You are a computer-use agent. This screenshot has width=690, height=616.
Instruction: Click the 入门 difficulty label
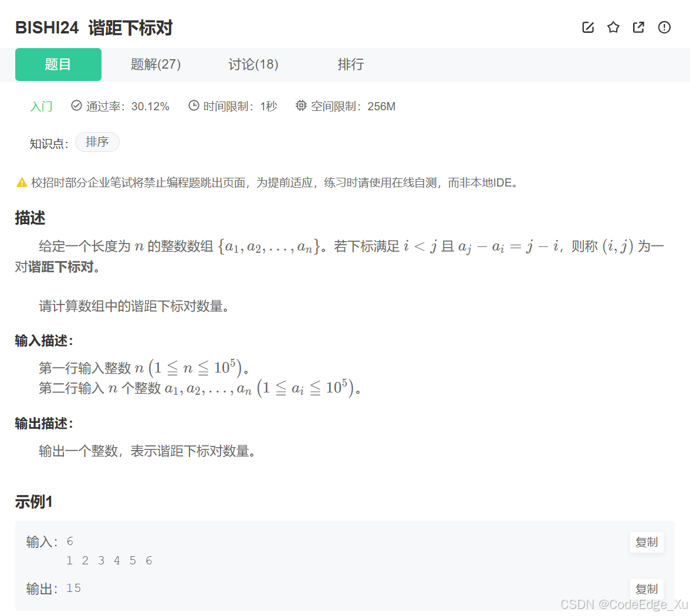pyautogui.click(x=40, y=106)
